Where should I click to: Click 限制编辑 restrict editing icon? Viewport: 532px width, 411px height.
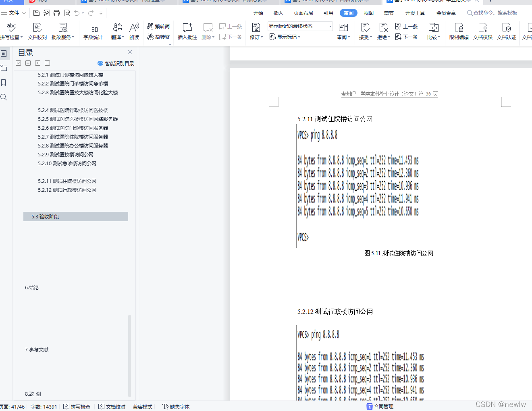pos(459,31)
